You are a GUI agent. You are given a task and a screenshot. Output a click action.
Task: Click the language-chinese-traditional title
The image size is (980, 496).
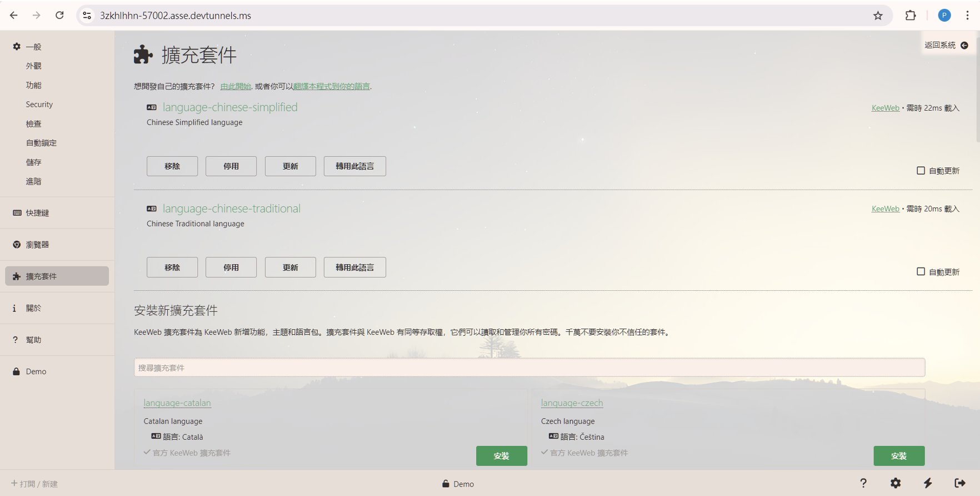[x=232, y=209]
